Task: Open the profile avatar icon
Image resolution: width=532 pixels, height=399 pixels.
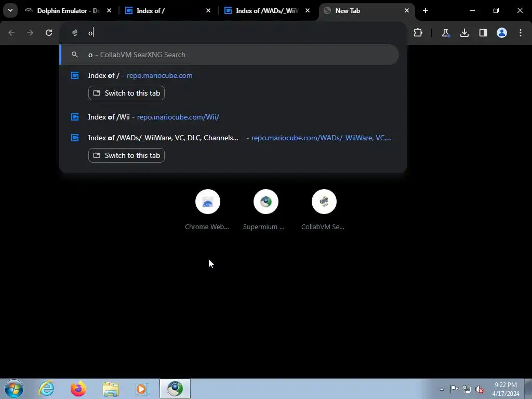Action: pos(502,33)
